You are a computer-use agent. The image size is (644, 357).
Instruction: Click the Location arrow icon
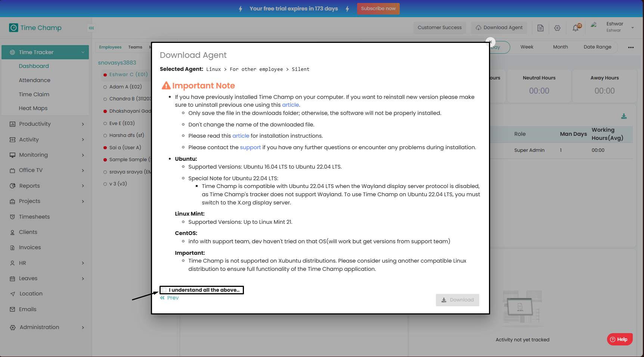pyautogui.click(x=12, y=294)
